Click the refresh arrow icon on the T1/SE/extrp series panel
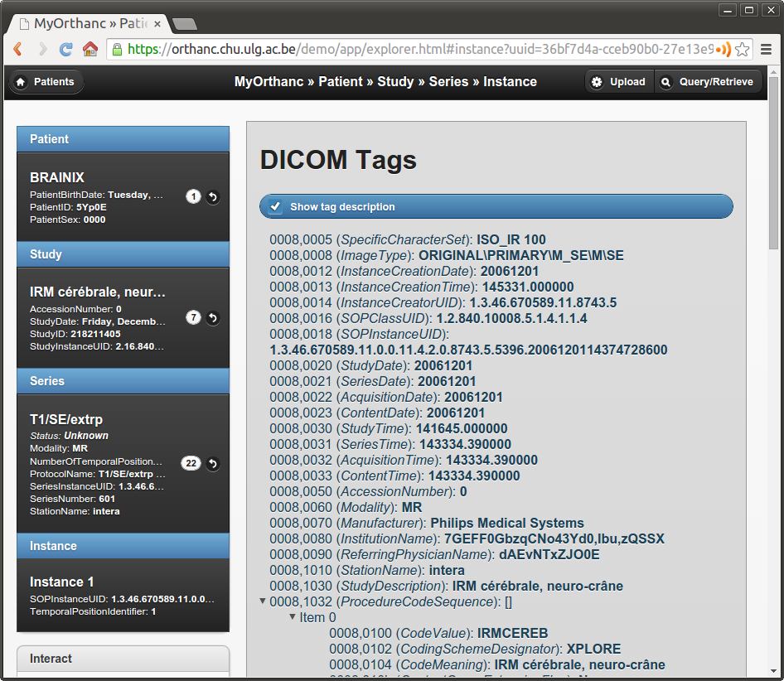This screenshot has width=784, height=681. tap(212, 463)
